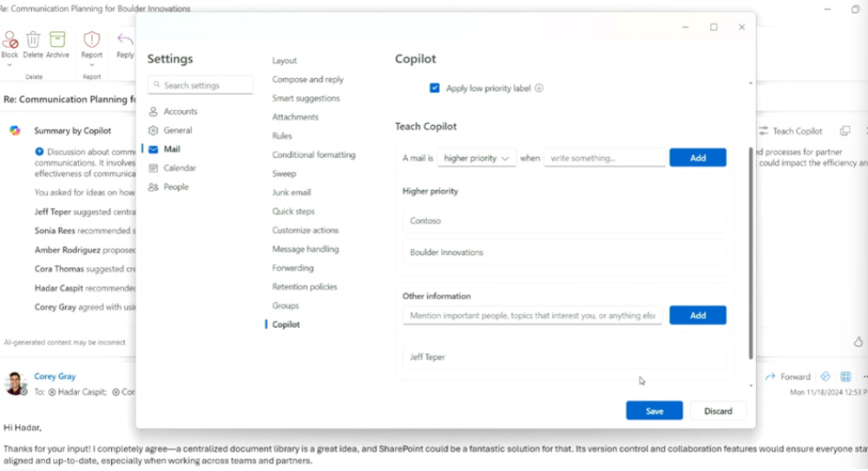
Task: Open Compose and reply settings
Action: [x=308, y=79]
